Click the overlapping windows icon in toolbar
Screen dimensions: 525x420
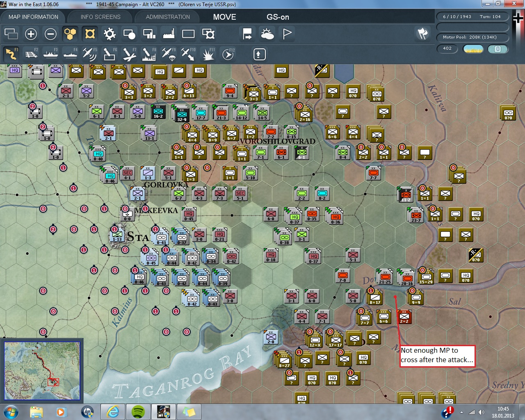(11, 34)
